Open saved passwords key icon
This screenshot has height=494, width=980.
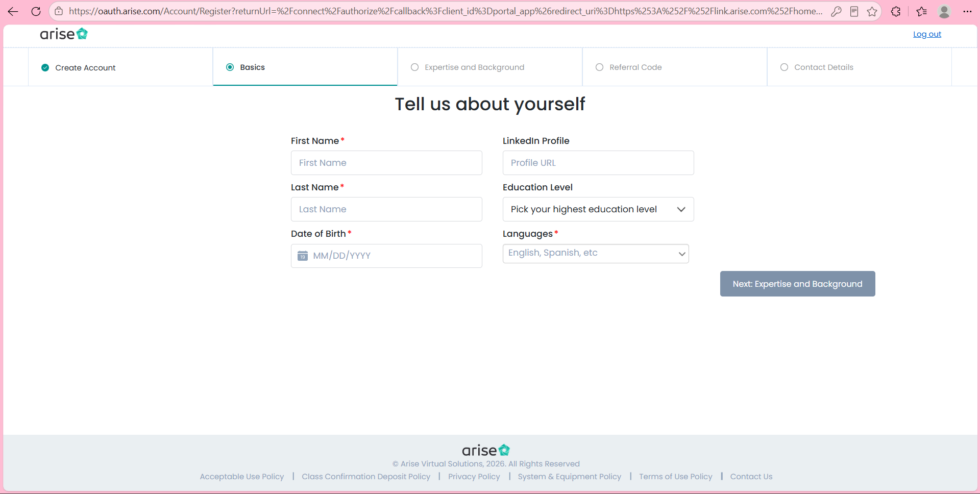tap(836, 11)
